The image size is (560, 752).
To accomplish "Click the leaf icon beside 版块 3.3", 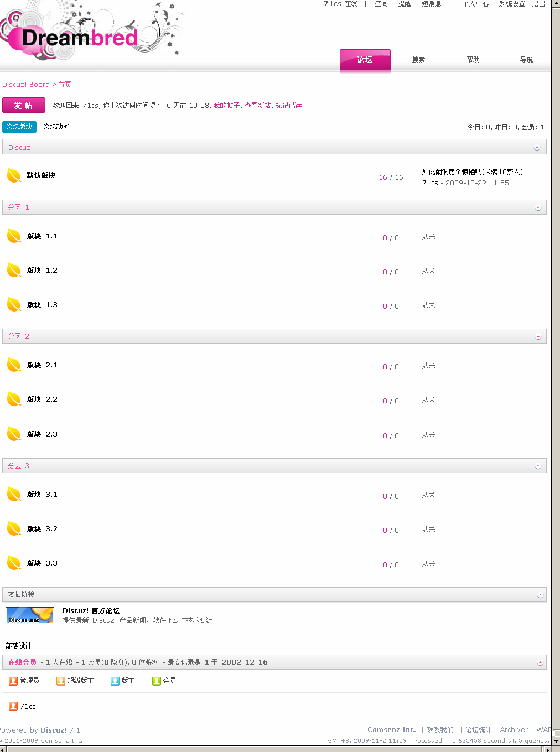I will tap(14, 563).
